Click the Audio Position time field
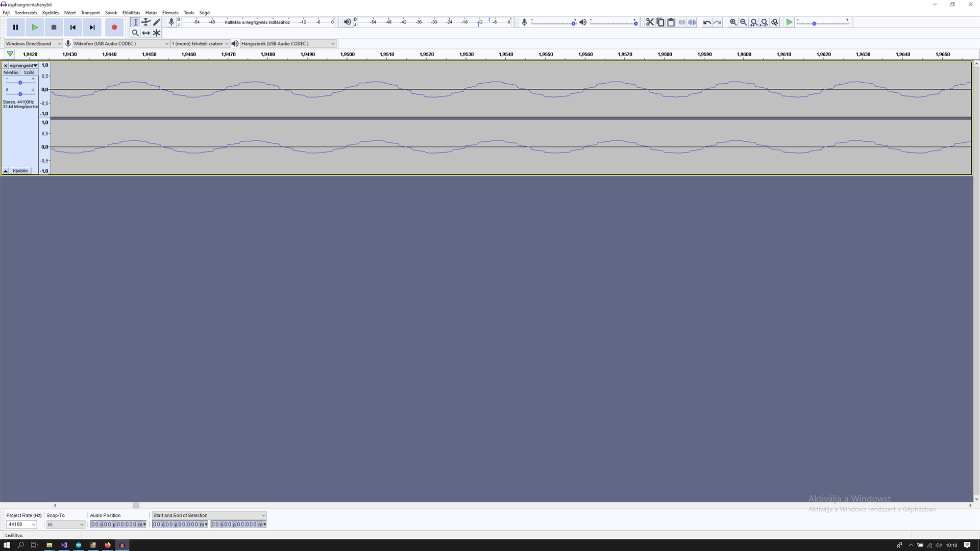This screenshot has width=980, height=551. click(x=117, y=524)
